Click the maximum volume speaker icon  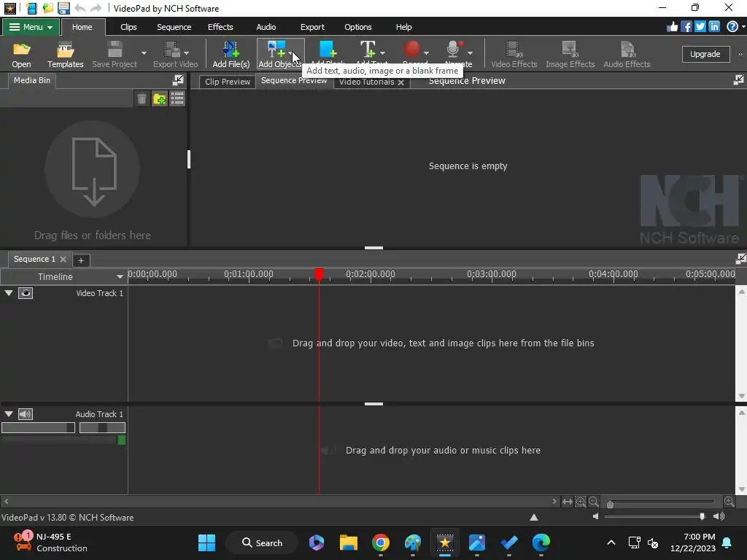pyautogui.click(x=719, y=517)
